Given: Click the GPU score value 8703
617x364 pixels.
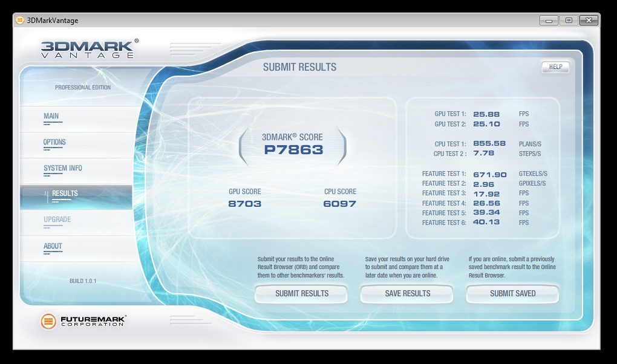Looking at the screenshot, I should 245,204.
